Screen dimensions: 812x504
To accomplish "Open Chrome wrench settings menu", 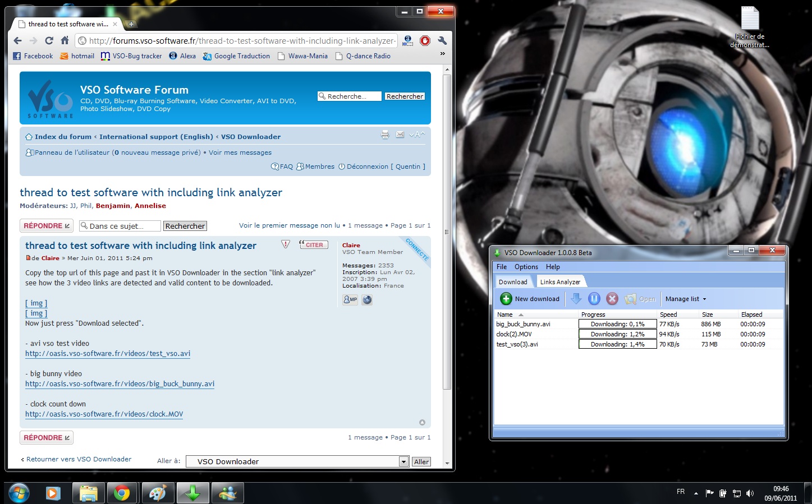I will coord(442,40).
